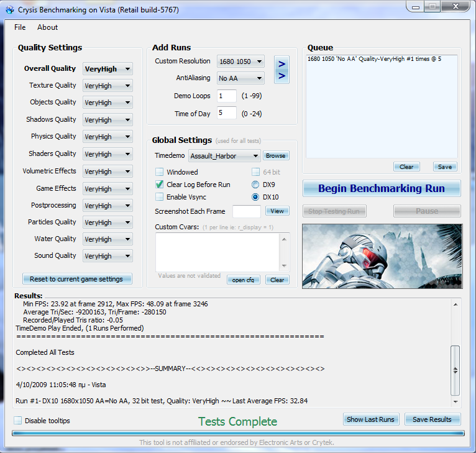Viewport: 476px width, 453px height.
Task: Click the Crysis nanosuit banner image
Action: (382, 256)
